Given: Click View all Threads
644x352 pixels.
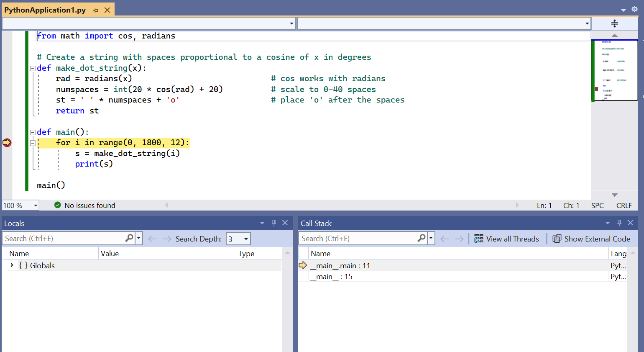Looking at the screenshot, I should 506,239.
